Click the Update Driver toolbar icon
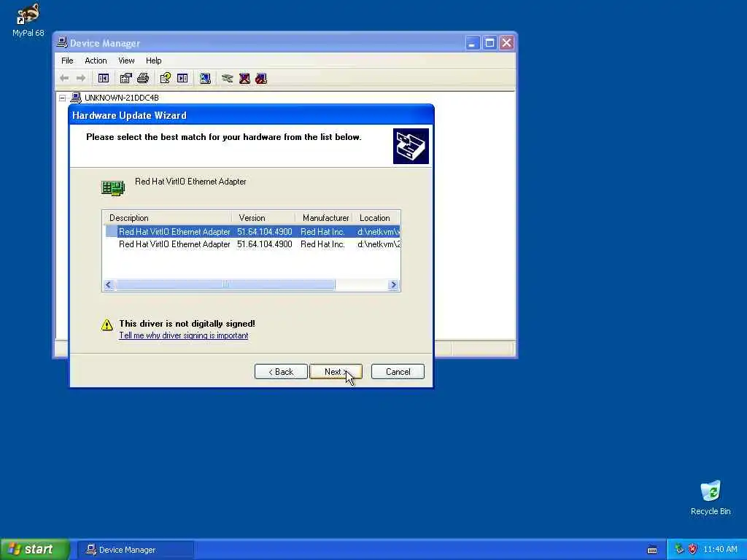The width and height of the screenshot is (747, 560). pos(228,79)
